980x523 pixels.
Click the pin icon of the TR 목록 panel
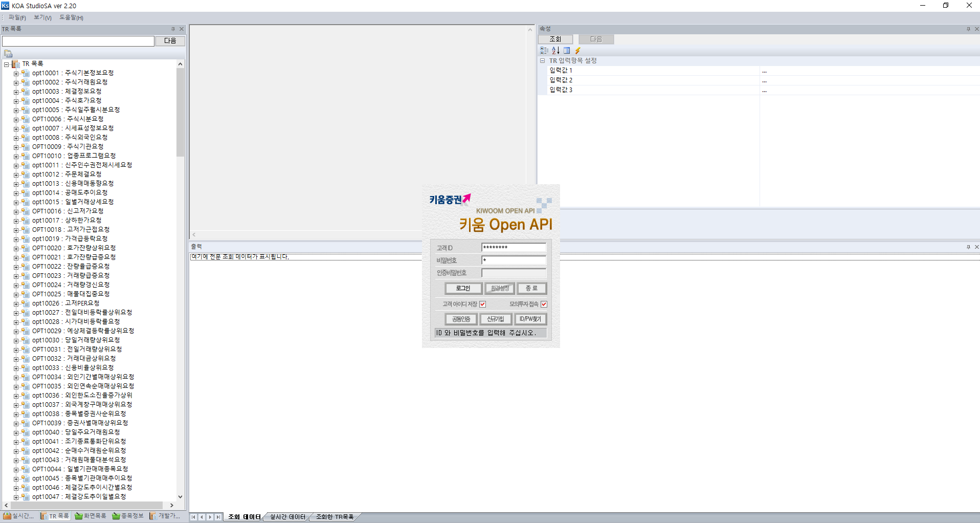pyautogui.click(x=173, y=29)
